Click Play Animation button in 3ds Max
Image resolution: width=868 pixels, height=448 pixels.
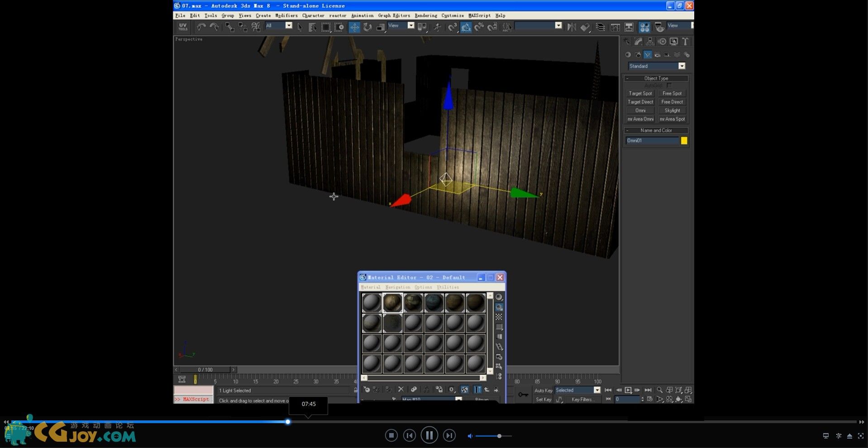coord(628,390)
